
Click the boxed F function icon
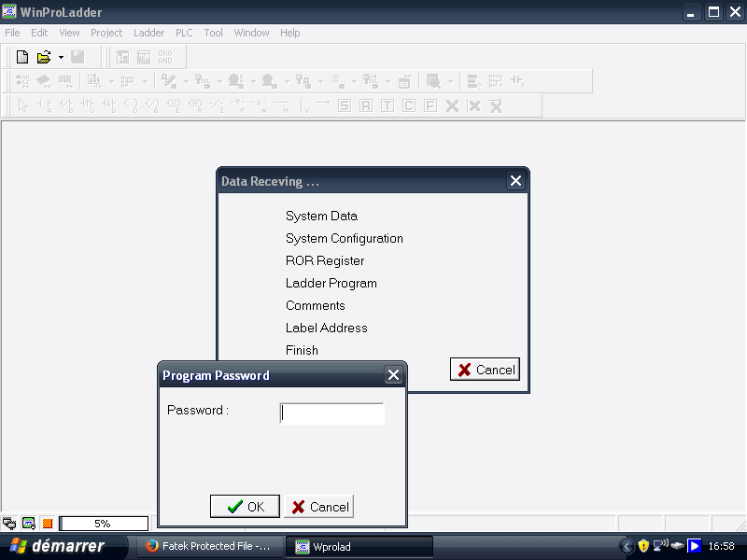coord(430,105)
